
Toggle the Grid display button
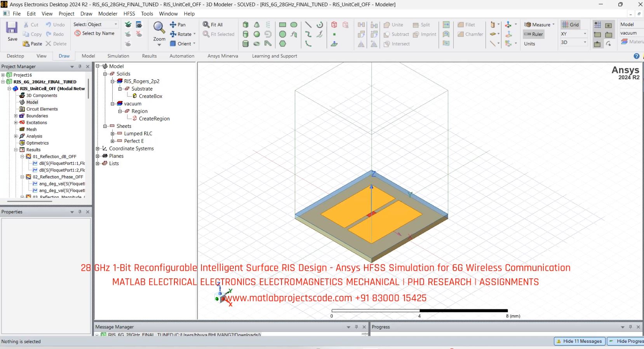[571, 24]
